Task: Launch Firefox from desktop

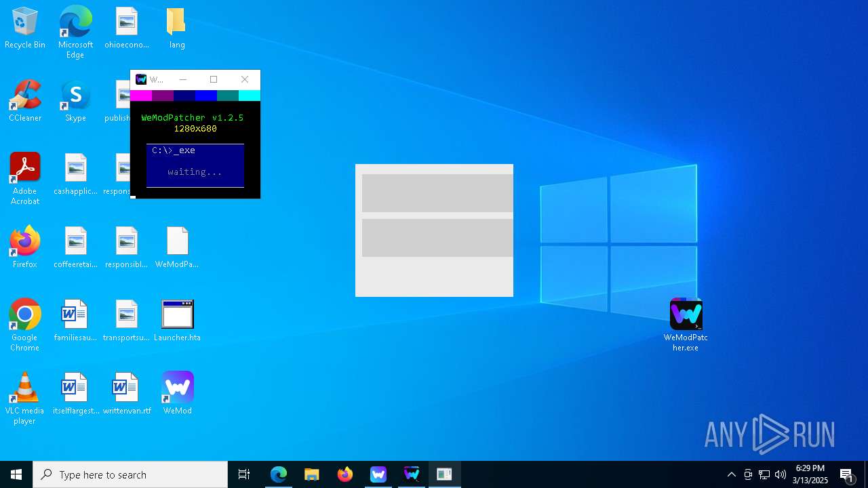Action: 25,248
